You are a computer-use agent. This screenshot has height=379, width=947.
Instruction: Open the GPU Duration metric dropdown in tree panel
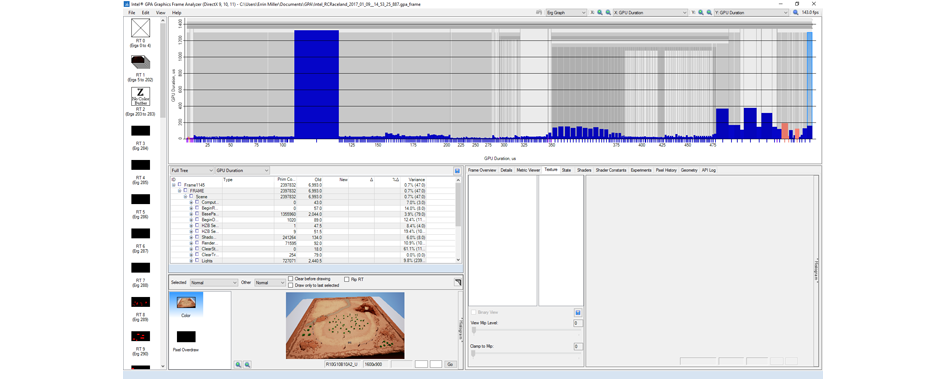[242, 171]
